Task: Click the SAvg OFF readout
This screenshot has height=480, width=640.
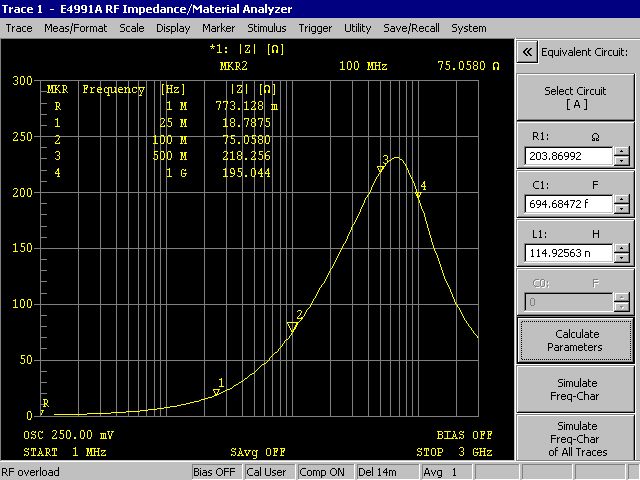Action: click(258, 452)
